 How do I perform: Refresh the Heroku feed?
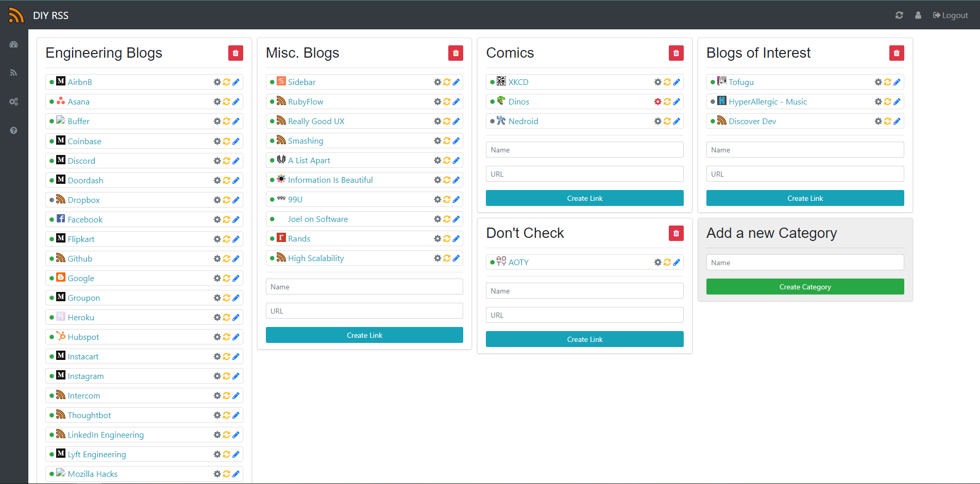pos(226,317)
